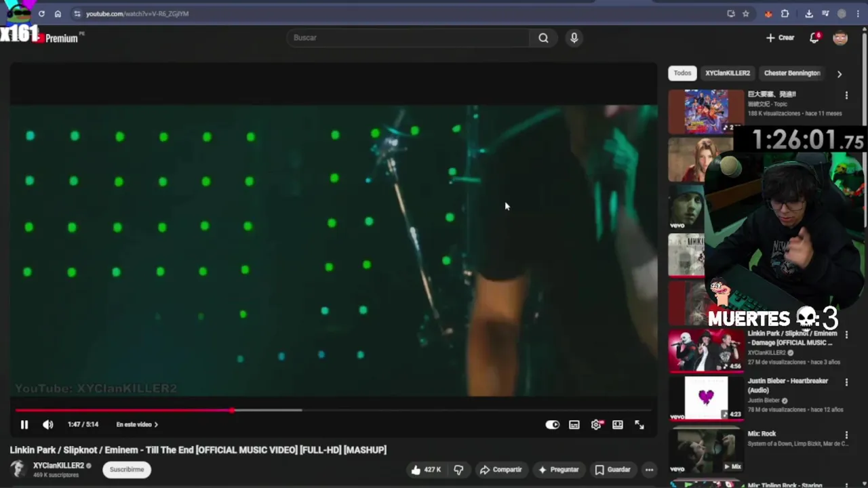This screenshot has width=868, height=488.
Task: Open the browser three-dot menu
Action: [x=858, y=14]
